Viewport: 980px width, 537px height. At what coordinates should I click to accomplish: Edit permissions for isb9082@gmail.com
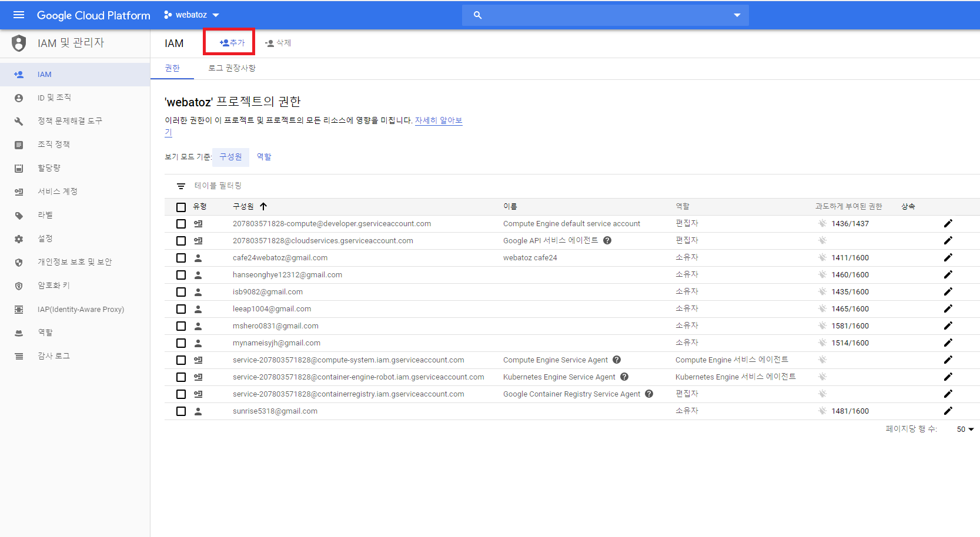pyautogui.click(x=948, y=291)
